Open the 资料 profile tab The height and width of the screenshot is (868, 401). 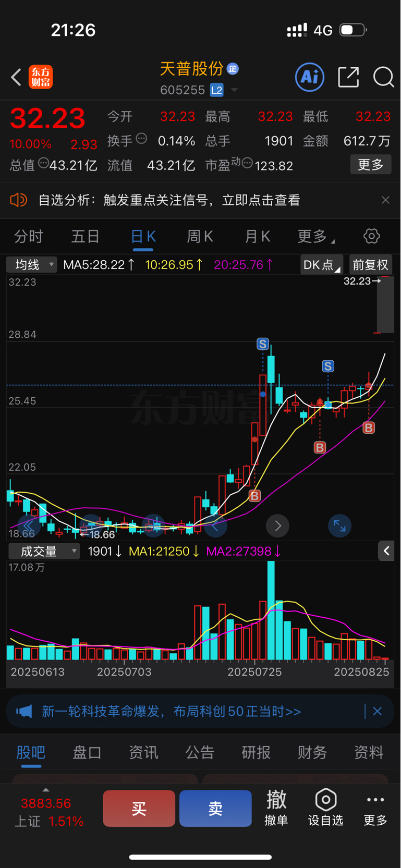click(369, 752)
